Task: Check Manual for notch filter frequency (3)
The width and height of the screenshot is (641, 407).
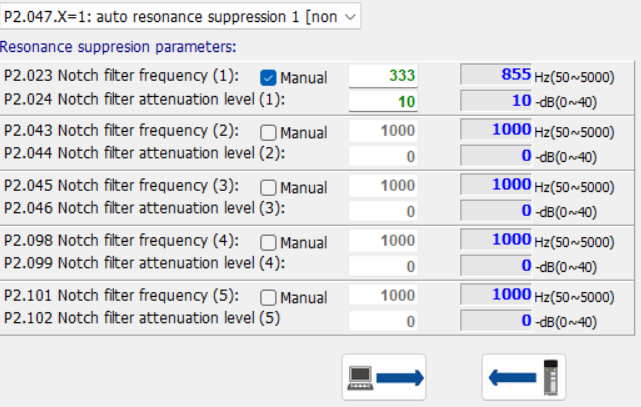Action: pyautogui.click(x=268, y=187)
